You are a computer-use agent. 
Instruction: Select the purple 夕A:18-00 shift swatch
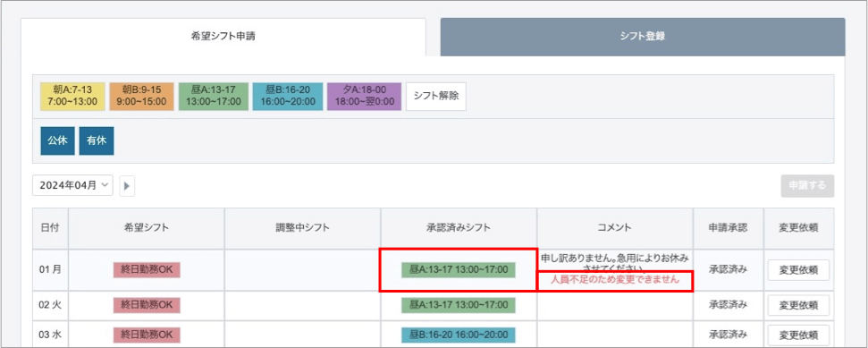364,97
